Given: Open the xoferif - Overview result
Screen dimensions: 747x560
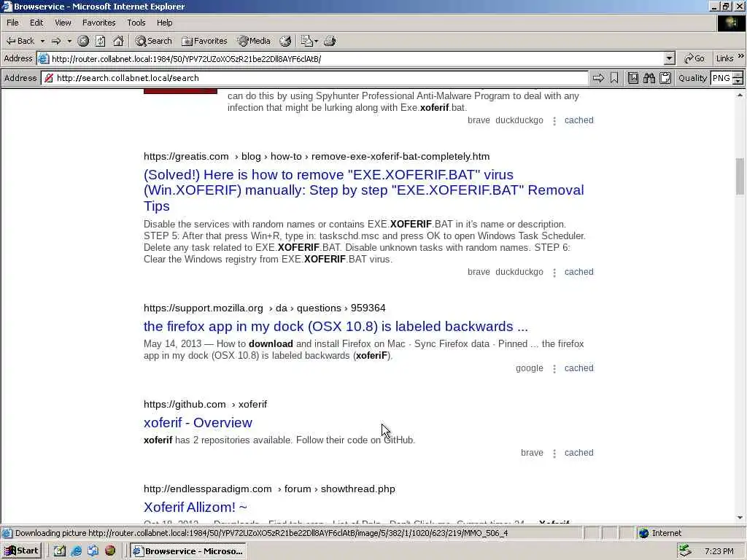Looking at the screenshot, I should click(198, 422).
